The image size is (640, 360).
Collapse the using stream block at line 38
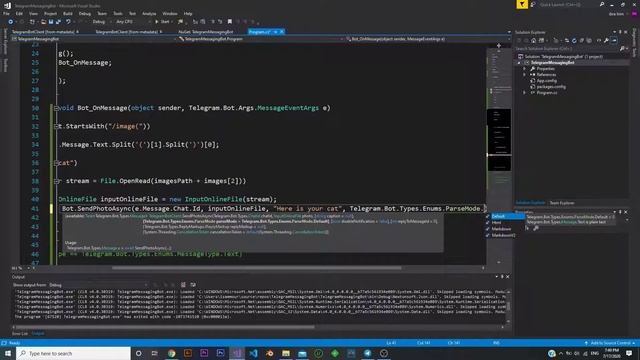click(56, 181)
